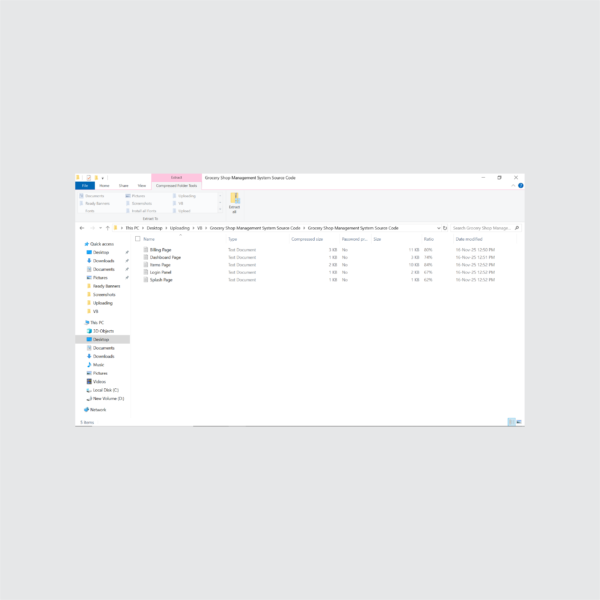Image resolution: width=600 pixels, height=600 pixels.
Task: Select the Login Panel file name
Action: [x=160, y=272]
